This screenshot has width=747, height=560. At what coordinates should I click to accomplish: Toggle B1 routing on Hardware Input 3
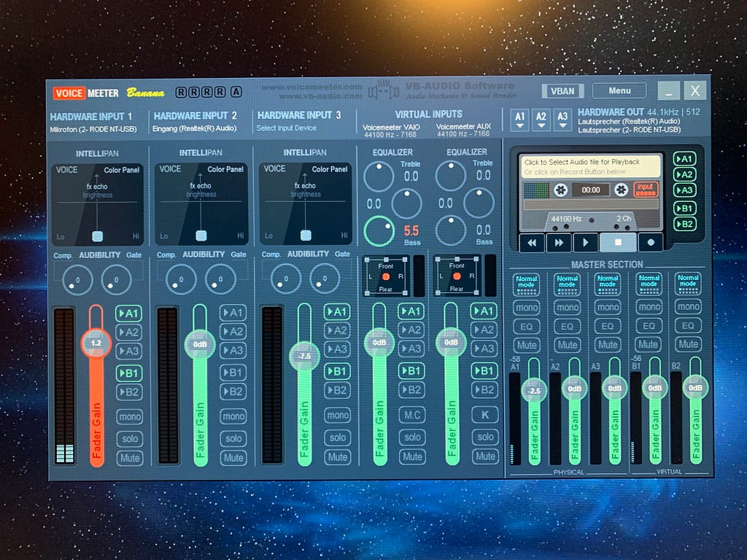(337, 371)
